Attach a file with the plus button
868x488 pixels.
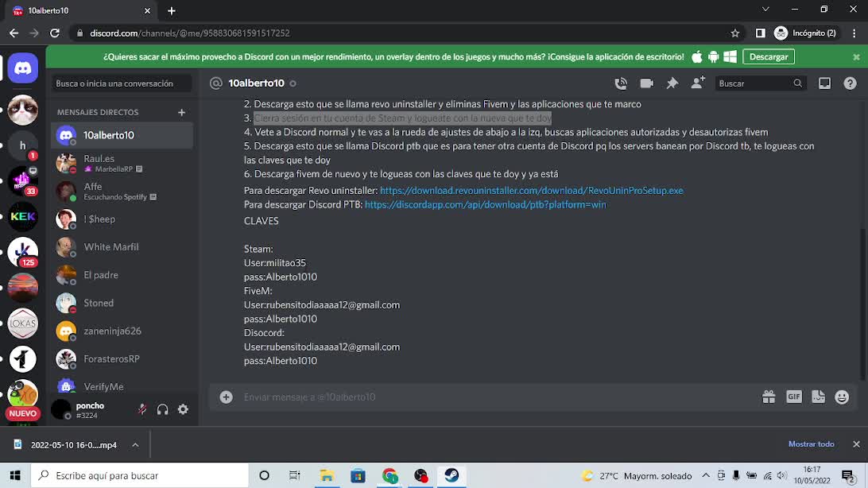(226, 397)
